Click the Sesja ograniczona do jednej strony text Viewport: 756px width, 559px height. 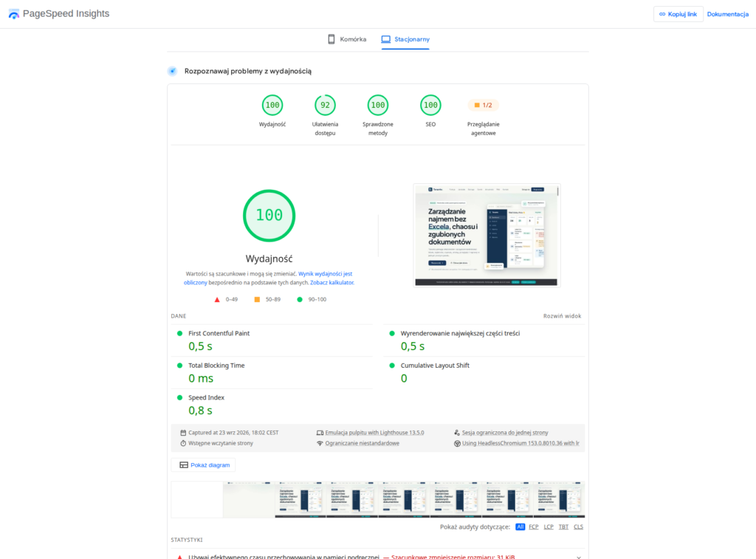click(505, 433)
